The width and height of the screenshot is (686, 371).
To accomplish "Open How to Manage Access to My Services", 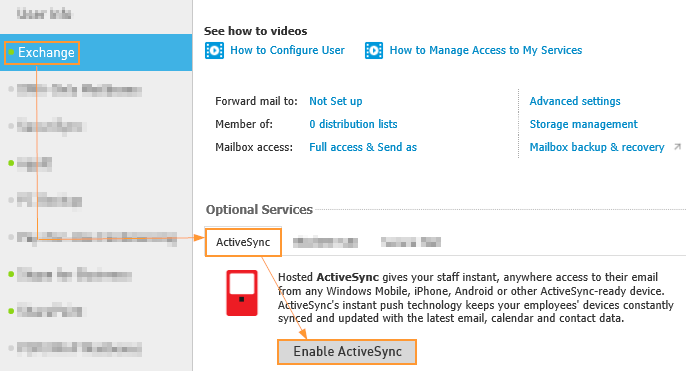I will click(x=486, y=50).
